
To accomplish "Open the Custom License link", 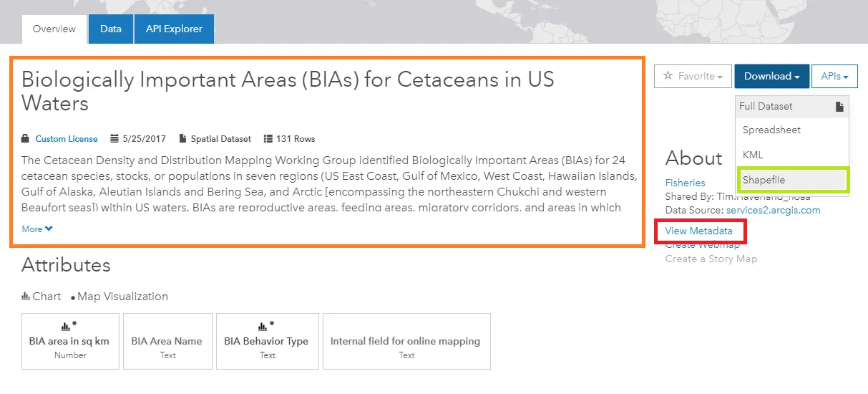I will point(67,139).
